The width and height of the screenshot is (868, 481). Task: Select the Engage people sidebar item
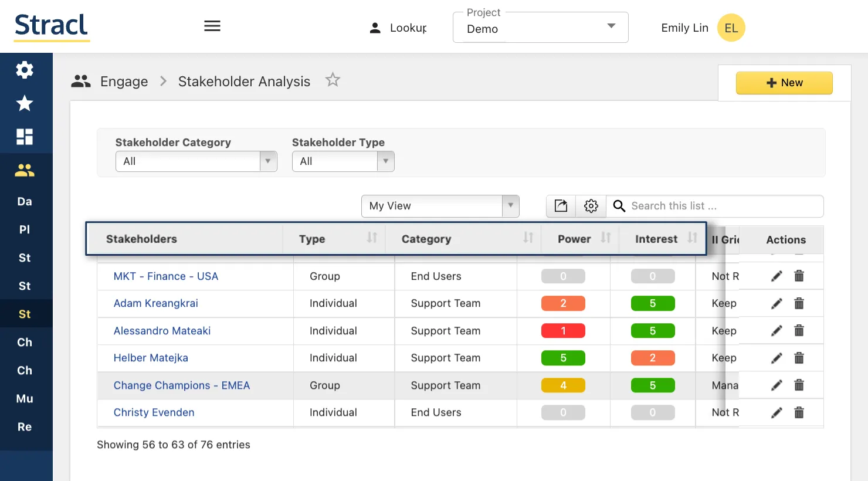point(25,170)
